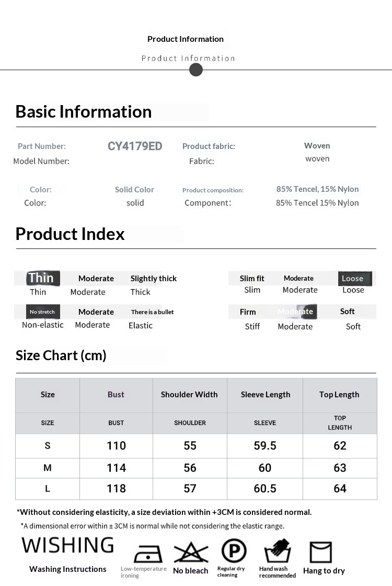
Task: Click the Shoulder Width column header
Action: tap(189, 395)
